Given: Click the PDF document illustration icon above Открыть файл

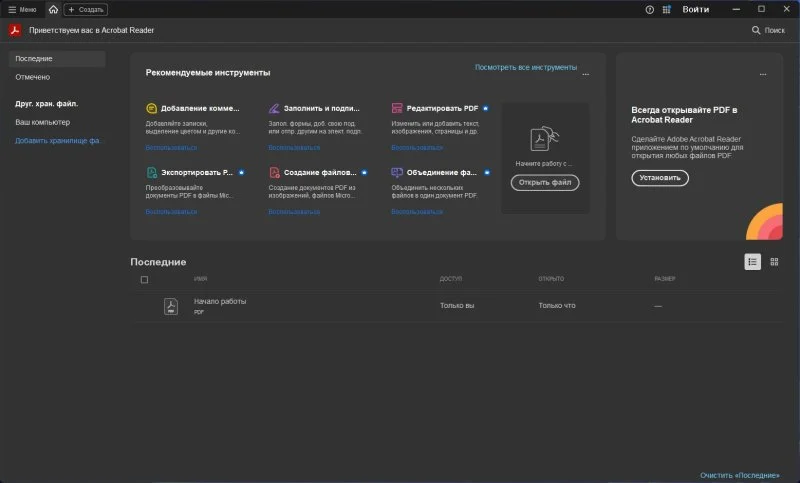Looking at the screenshot, I should 544,138.
